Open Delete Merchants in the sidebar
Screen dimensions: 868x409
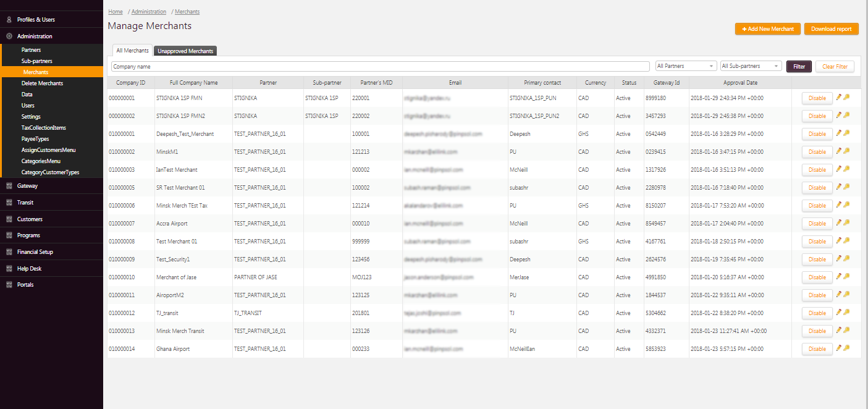tap(42, 83)
